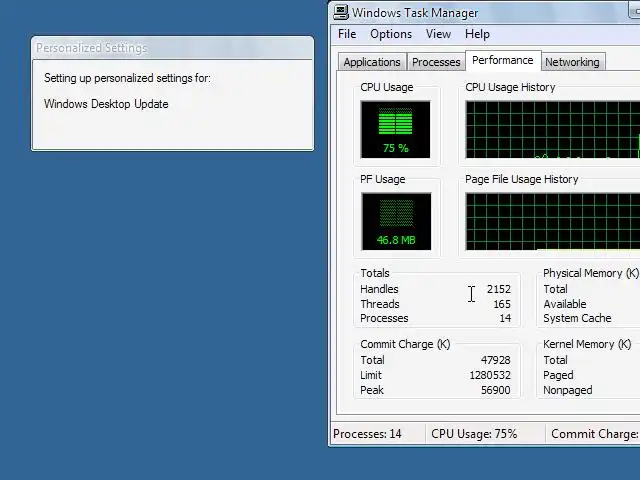Click the CPU Usage History graph

click(553, 129)
